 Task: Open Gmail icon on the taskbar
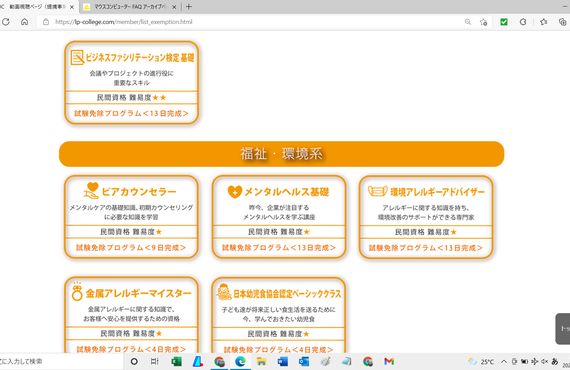[x=389, y=361]
